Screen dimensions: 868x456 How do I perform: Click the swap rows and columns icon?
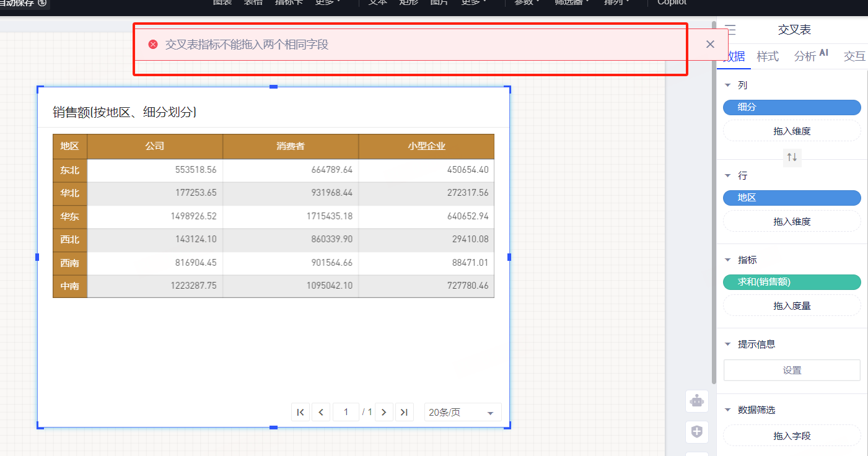[792, 157]
